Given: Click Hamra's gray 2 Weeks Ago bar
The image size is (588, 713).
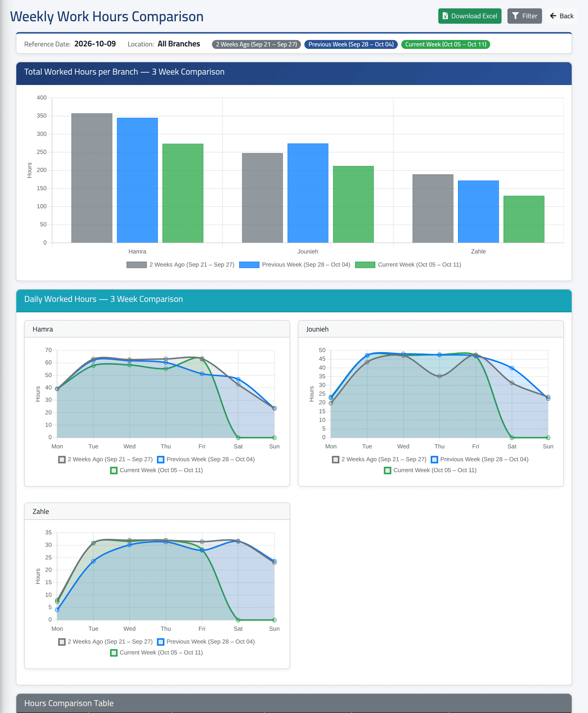Looking at the screenshot, I should pos(92,178).
